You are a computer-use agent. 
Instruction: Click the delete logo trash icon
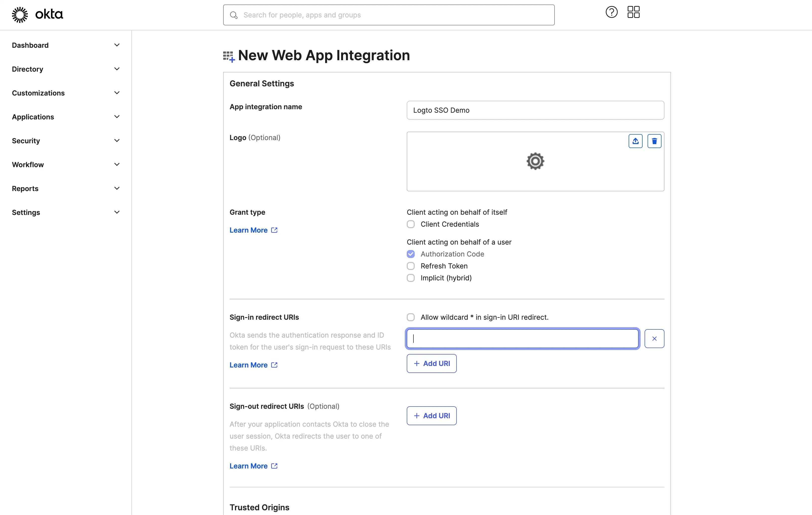tap(655, 140)
